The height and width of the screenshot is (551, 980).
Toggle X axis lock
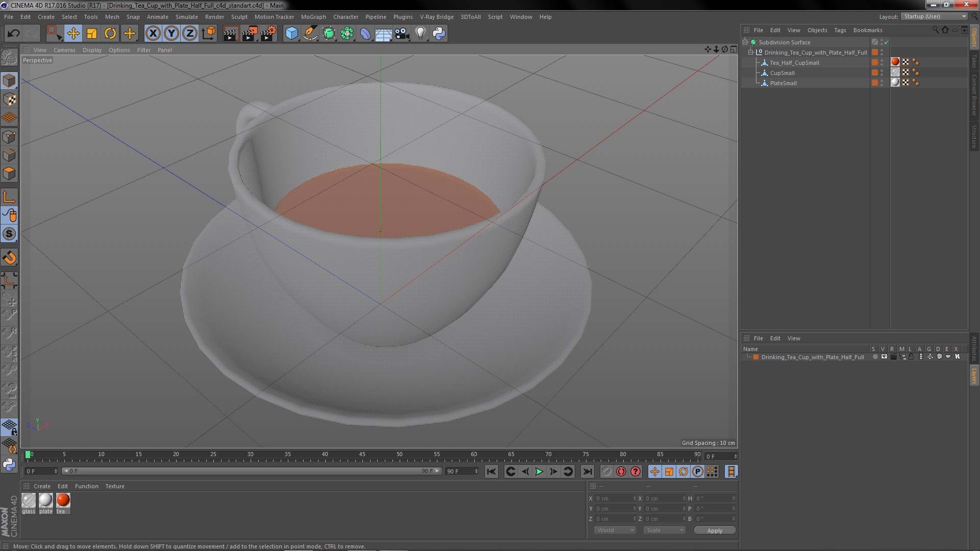(x=153, y=34)
